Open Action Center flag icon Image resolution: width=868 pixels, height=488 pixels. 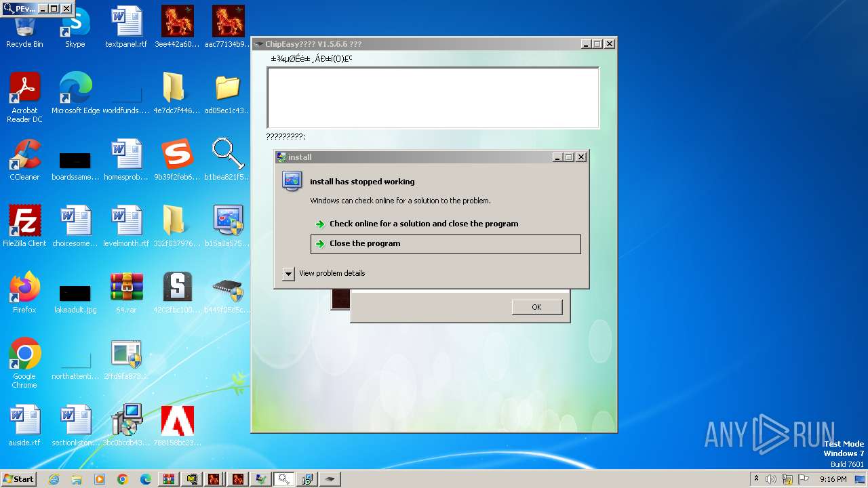coord(804,479)
